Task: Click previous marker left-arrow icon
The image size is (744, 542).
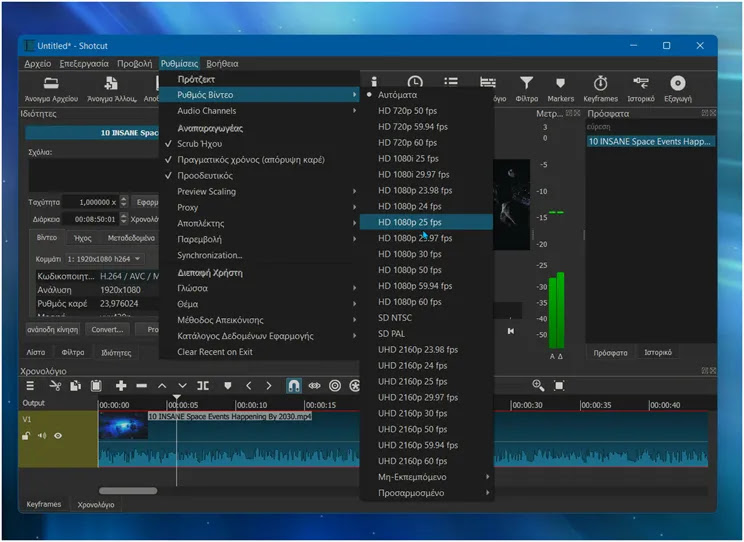Action: (x=249, y=386)
